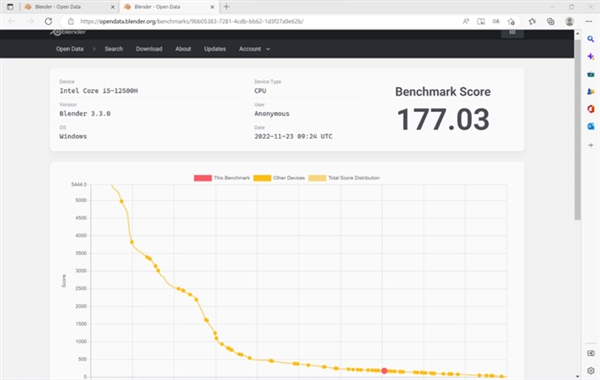Click the Open Data breadcrumb link
600x380 pixels.
point(70,49)
